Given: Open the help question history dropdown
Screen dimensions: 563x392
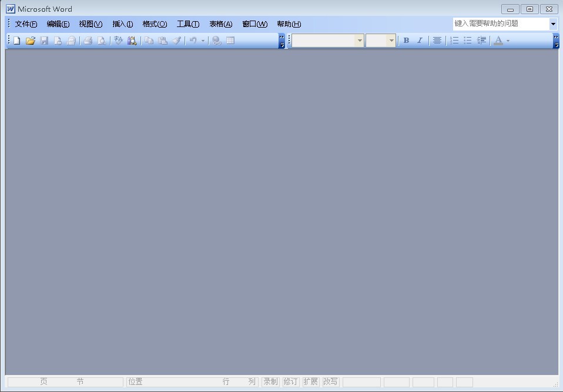Looking at the screenshot, I should [554, 24].
